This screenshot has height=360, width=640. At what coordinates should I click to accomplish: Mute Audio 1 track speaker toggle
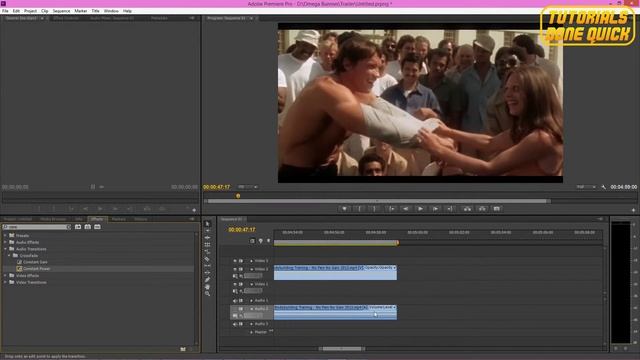[x=235, y=301]
